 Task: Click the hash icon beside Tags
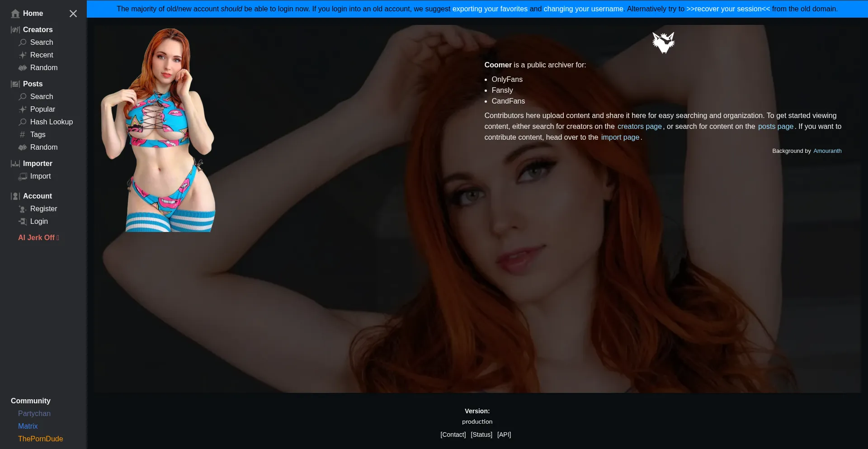23,135
